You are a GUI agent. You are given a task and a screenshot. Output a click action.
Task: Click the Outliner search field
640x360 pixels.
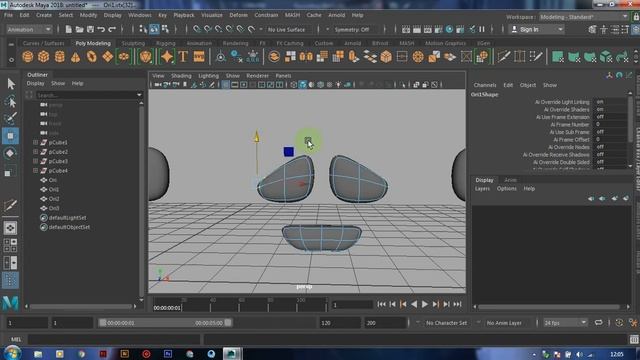86,95
